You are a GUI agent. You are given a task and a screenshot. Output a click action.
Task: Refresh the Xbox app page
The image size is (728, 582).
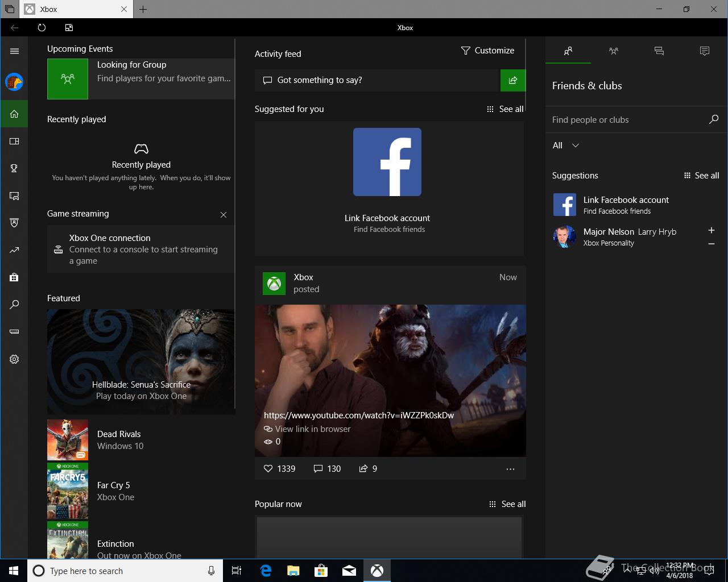(x=42, y=27)
